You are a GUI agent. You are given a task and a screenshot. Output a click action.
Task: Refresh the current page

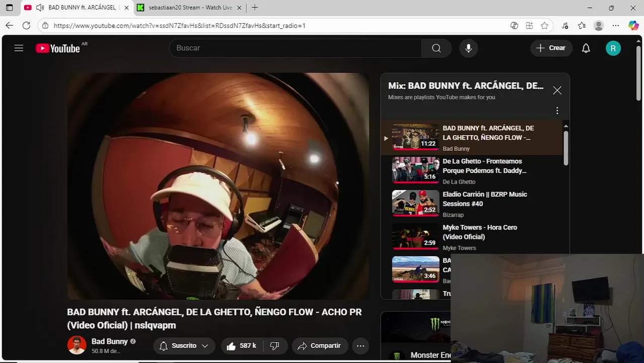26,26
